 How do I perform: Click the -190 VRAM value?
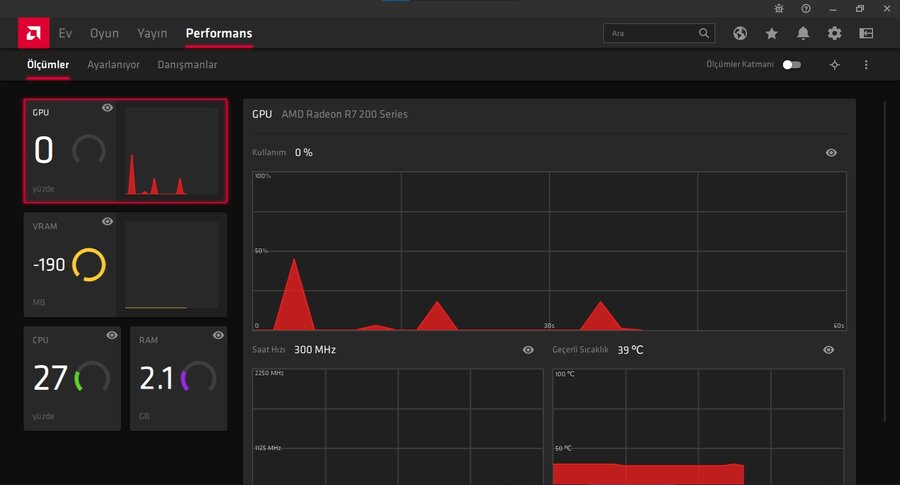pyautogui.click(x=49, y=265)
